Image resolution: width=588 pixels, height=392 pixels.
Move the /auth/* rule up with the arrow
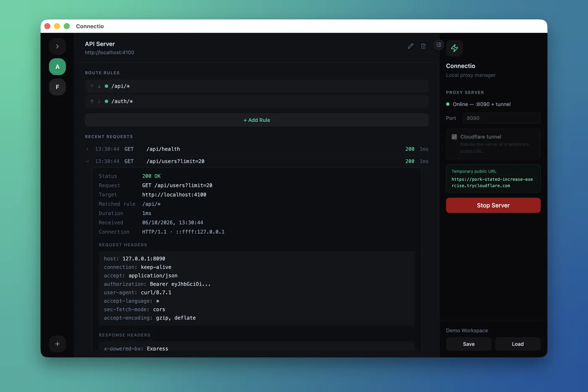[92, 101]
